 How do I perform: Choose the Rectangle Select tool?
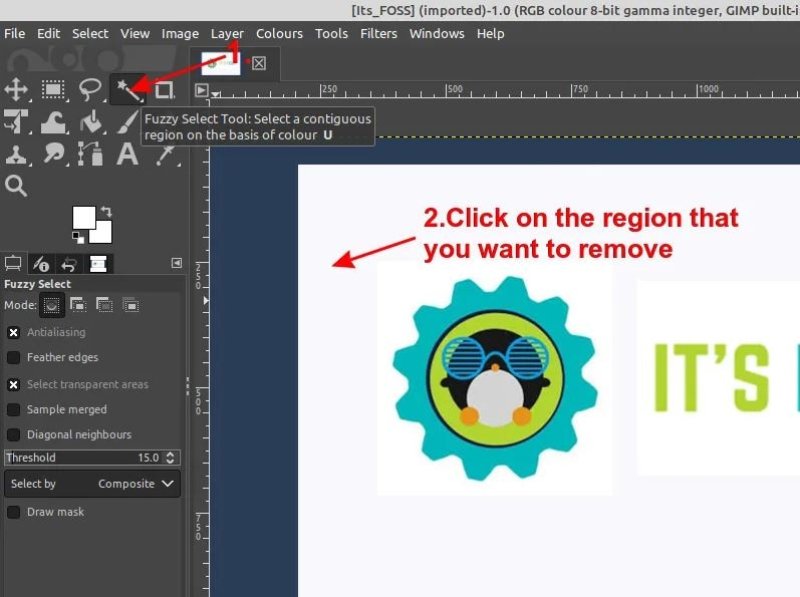(x=53, y=90)
